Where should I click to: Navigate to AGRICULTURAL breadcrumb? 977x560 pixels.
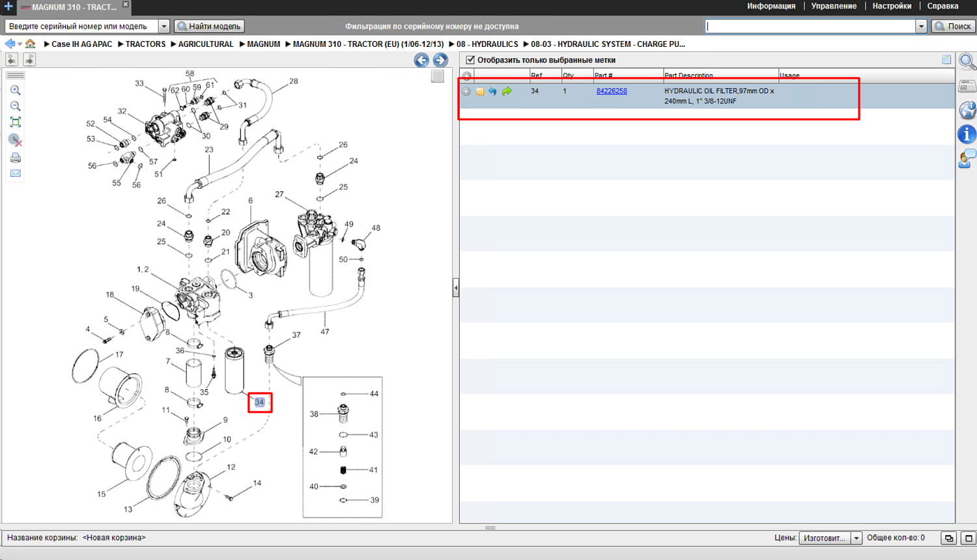pos(206,44)
